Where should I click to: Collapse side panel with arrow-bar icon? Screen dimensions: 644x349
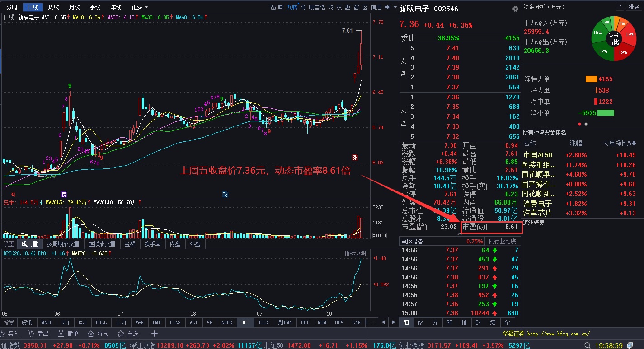tap(388, 7)
